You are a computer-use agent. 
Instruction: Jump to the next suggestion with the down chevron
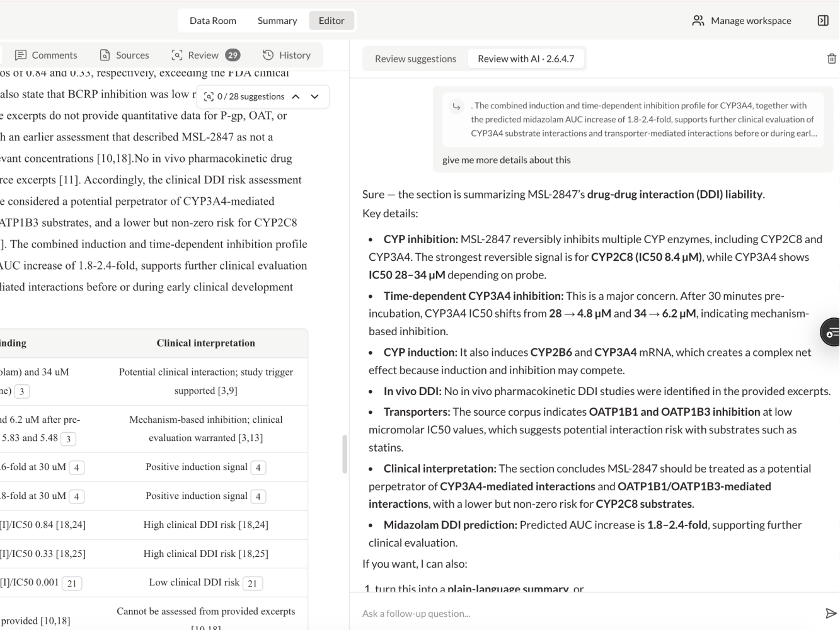[x=315, y=96]
